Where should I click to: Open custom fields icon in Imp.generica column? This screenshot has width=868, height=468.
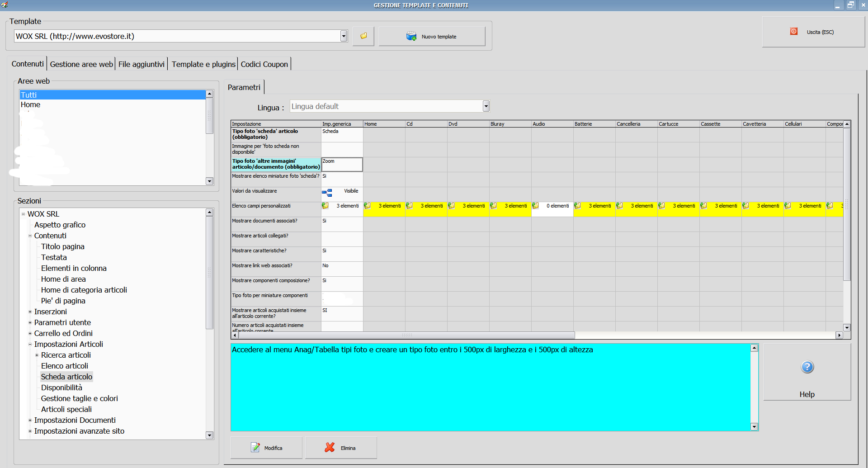click(325, 206)
